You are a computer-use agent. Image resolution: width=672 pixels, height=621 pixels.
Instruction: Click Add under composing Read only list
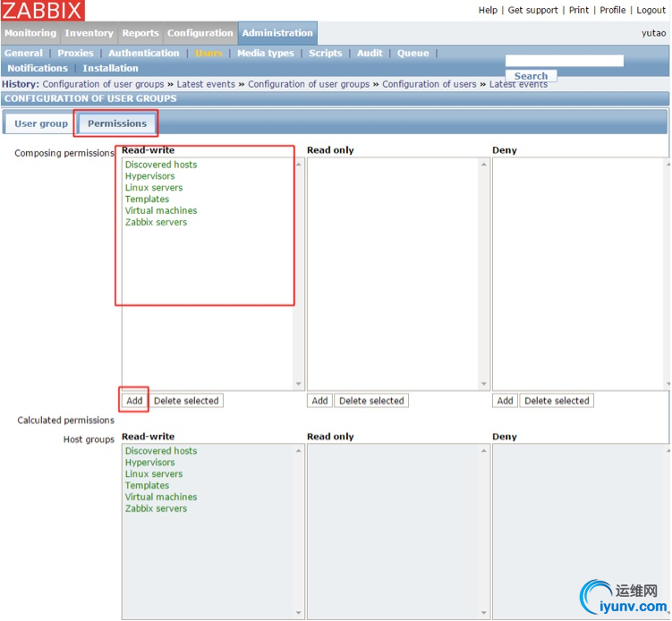point(319,401)
